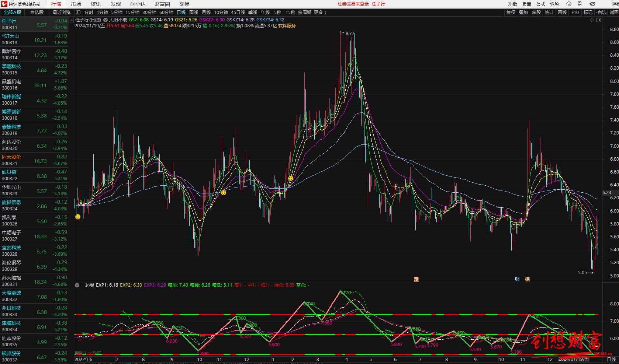Click the smiley signal marker at chart start

[78, 217]
